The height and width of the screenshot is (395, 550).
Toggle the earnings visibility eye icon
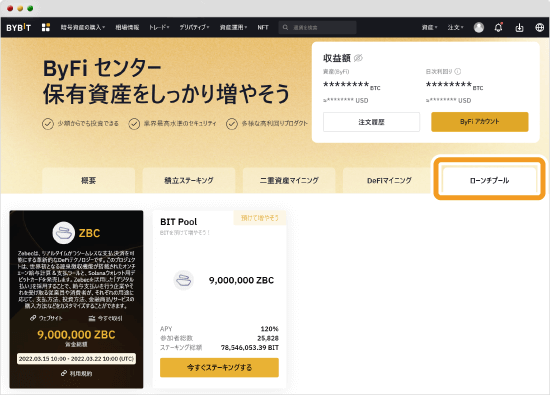coord(358,58)
